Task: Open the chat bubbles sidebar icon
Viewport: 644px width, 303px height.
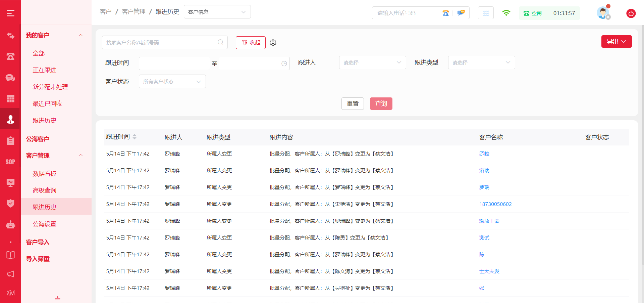Action: click(x=10, y=78)
